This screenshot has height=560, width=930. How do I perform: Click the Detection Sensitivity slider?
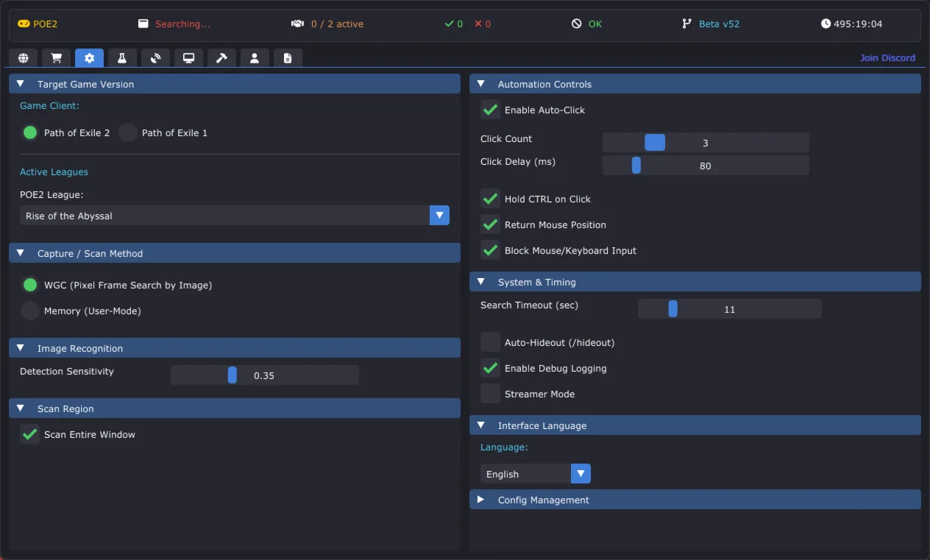pos(264,375)
